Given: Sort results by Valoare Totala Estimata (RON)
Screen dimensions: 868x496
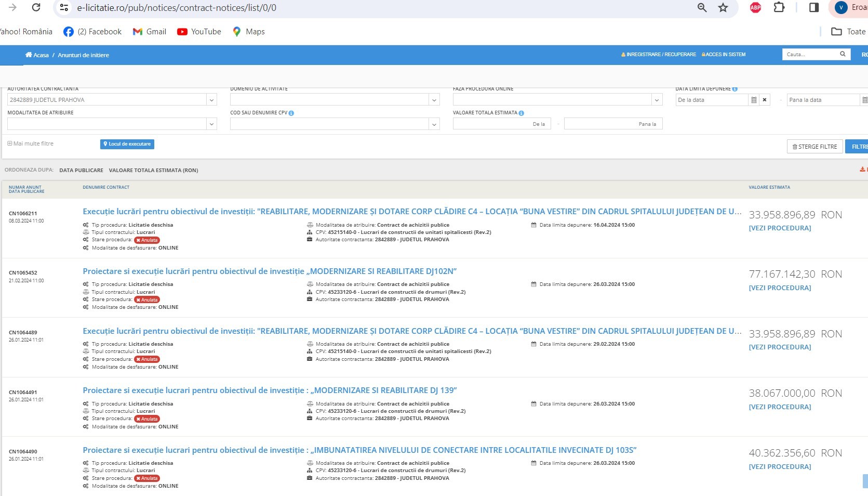Looking at the screenshot, I should pyautogui.click(x=153, y=170).
